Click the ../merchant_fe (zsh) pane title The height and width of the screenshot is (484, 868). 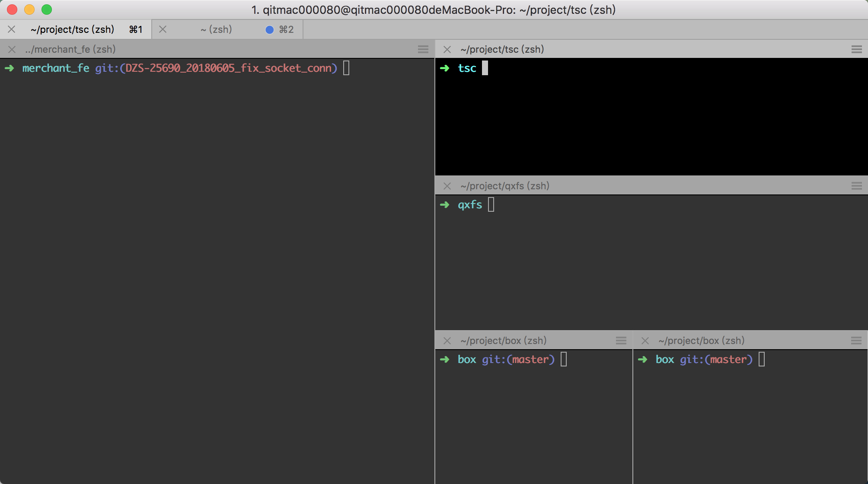(70, 49)
